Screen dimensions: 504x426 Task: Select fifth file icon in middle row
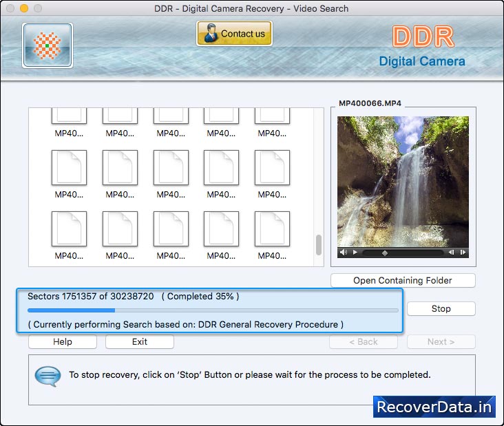tap(272, 168)
